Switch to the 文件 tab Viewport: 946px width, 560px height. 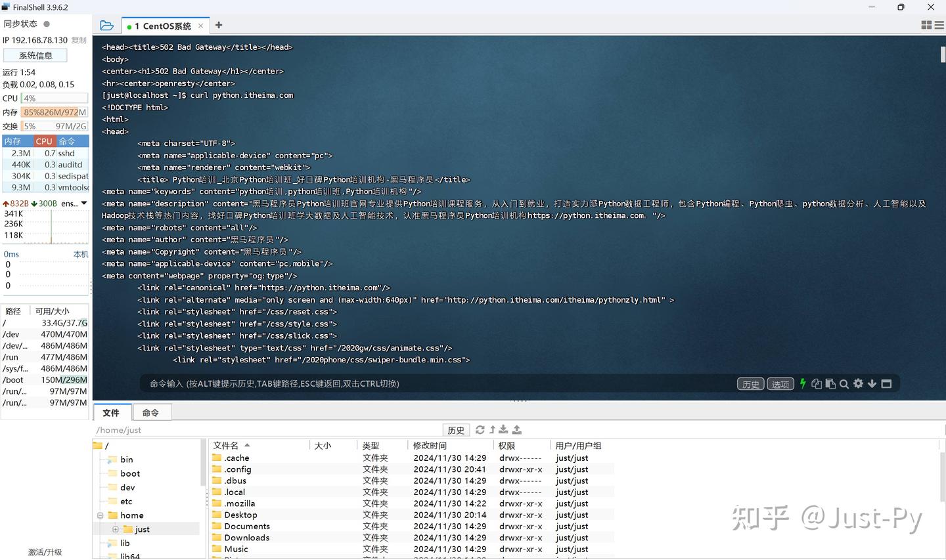click(111, 412)
